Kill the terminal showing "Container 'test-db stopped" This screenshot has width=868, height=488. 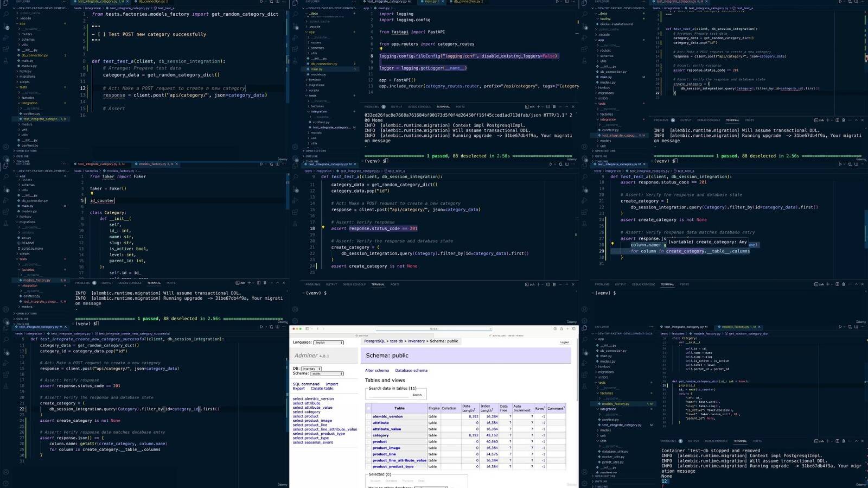click(x=844, y=441)
